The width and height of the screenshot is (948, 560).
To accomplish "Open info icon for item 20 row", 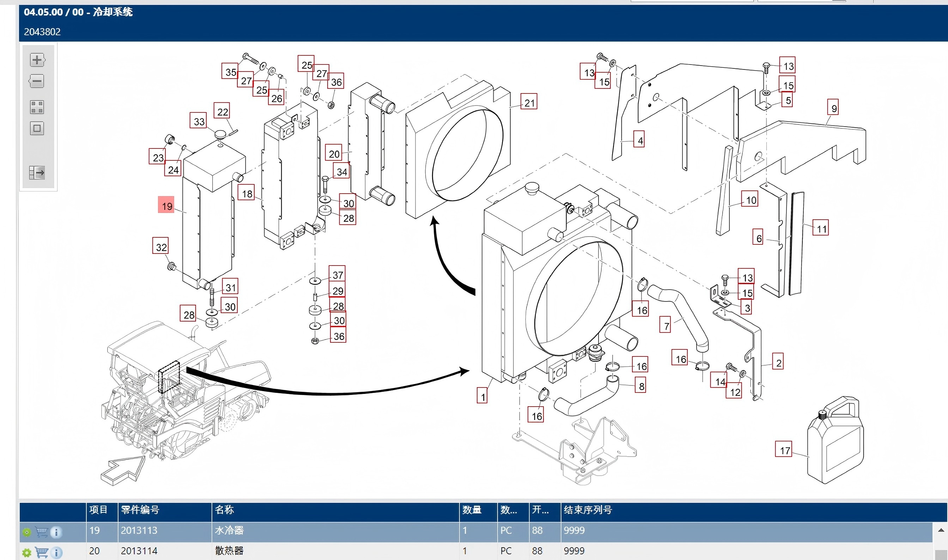I will pyautogui.click(x=56, y=553).
